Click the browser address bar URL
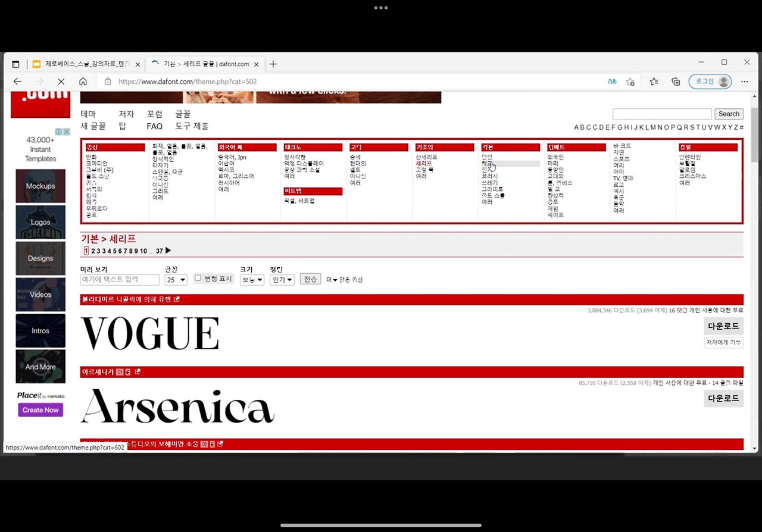Viewport: 762px width, 532px height. tap(188, 82)
